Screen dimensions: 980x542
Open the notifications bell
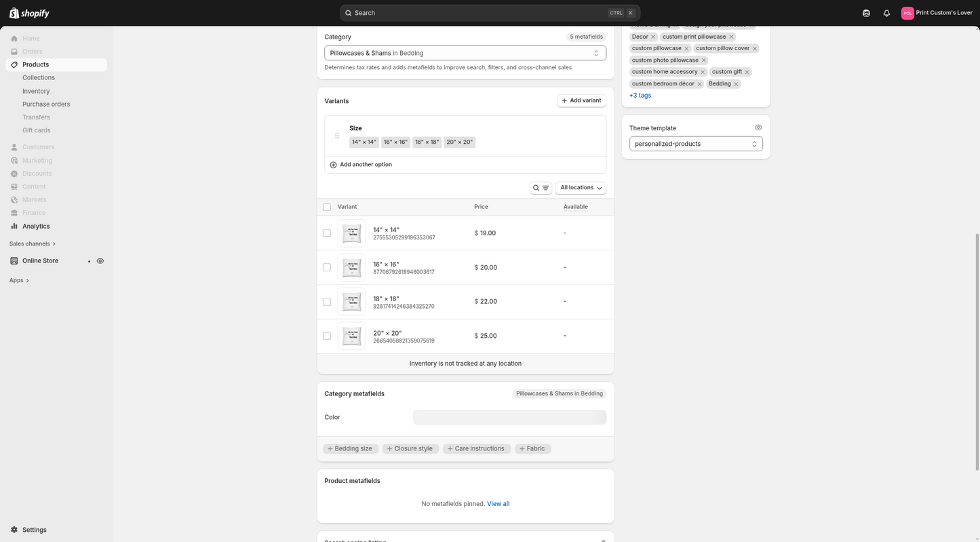click(886, 13)
